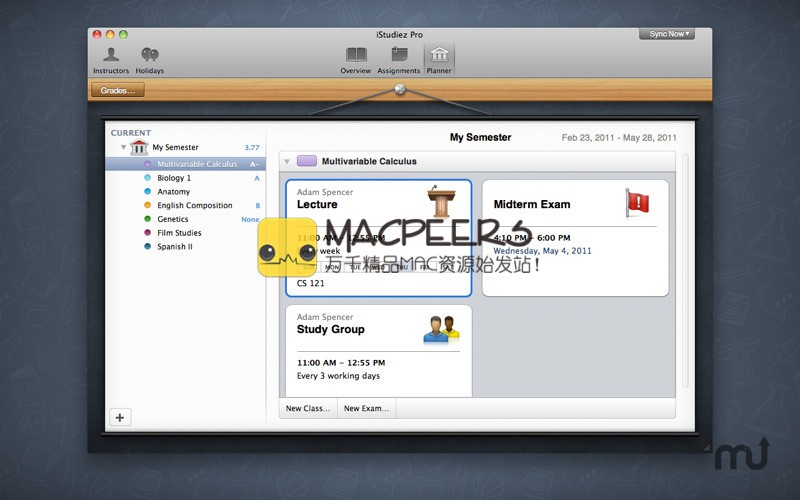Click the Grades… button
The height and width of the screenshot is (500, 800).
point(118,90)
